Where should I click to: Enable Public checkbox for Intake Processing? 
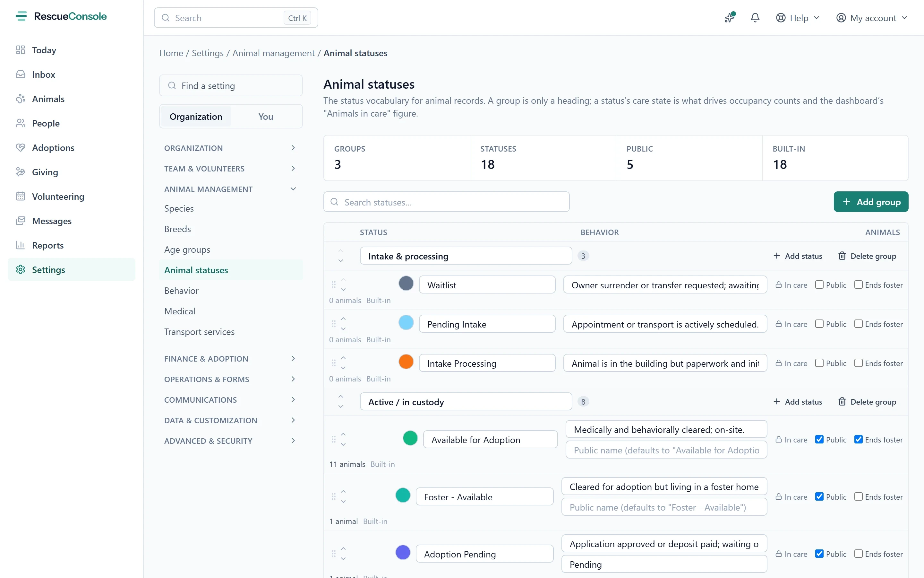(819, 363)
